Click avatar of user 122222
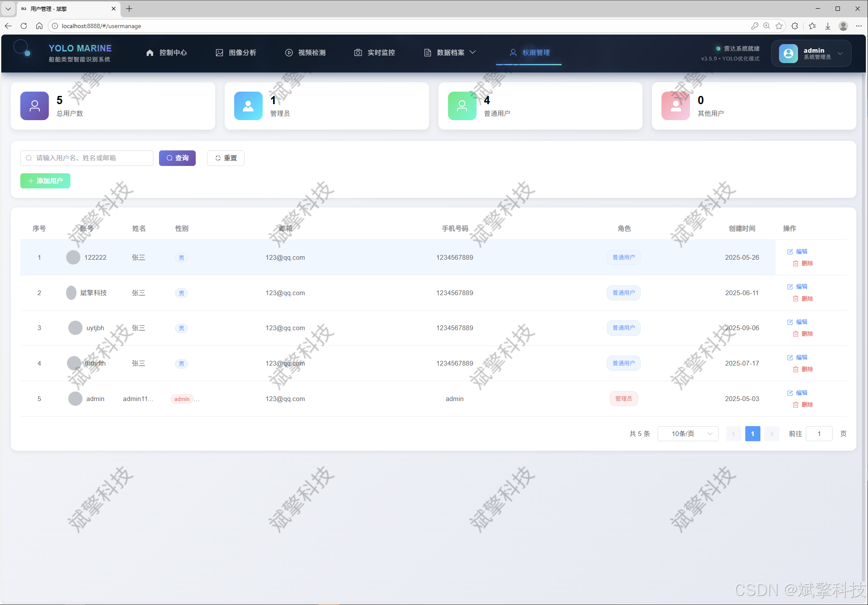The image size is (868, 605). pyautogui.click(x=73, y=258)
